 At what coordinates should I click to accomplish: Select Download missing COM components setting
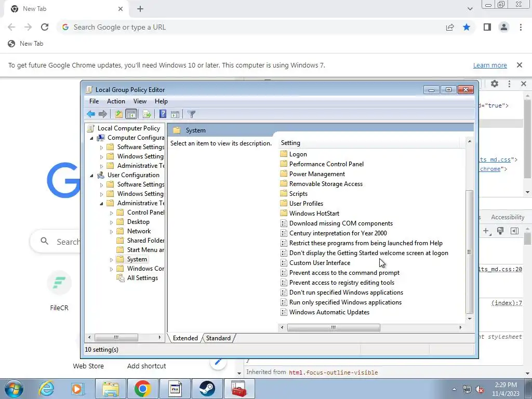click(341, 223)
